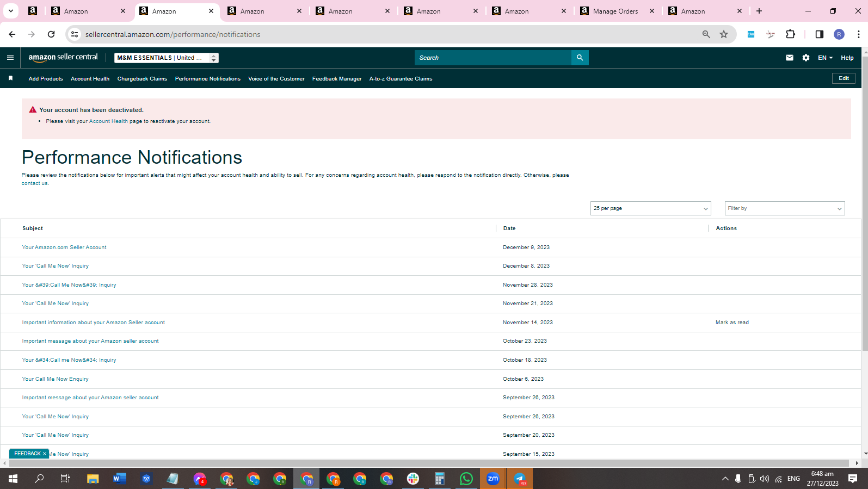Dismiss the FEEDBACK widget with its X
The width and height of the screenshot is (868, 489).
[x=45, y=454]
